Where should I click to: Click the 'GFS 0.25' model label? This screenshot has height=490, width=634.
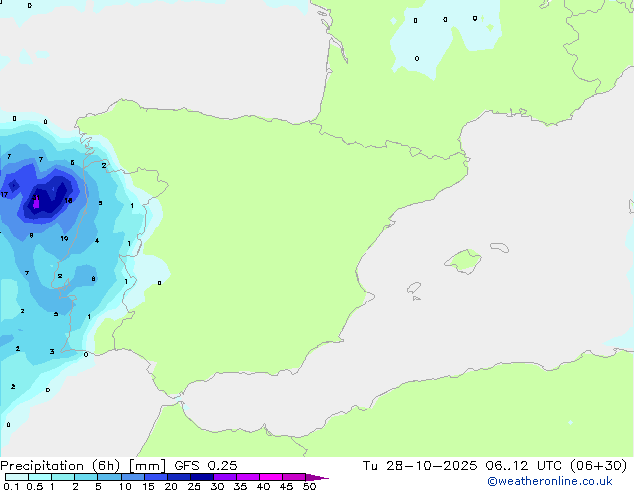(x=206, y=466)
